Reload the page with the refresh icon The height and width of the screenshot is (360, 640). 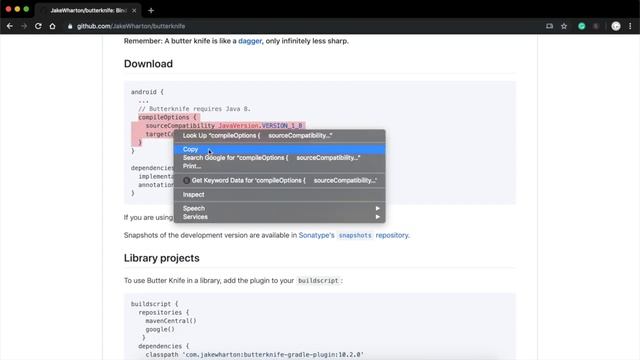coord(38,26)
